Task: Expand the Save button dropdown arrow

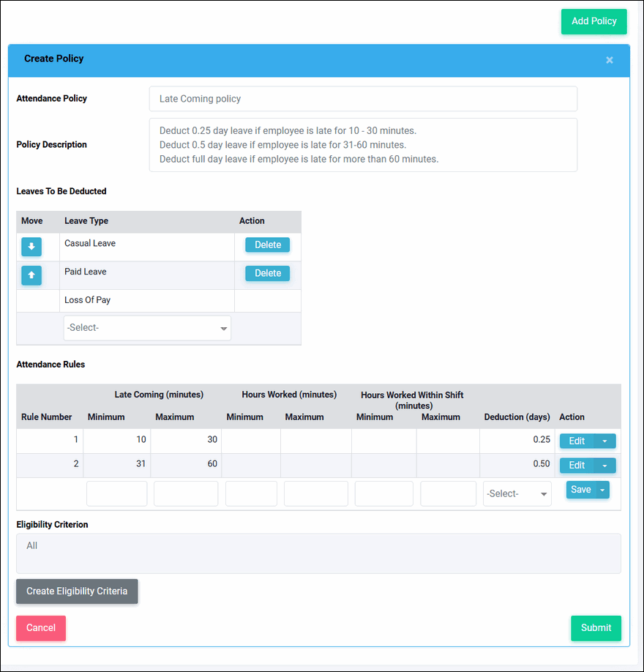Action: click(x=602, y=490)
